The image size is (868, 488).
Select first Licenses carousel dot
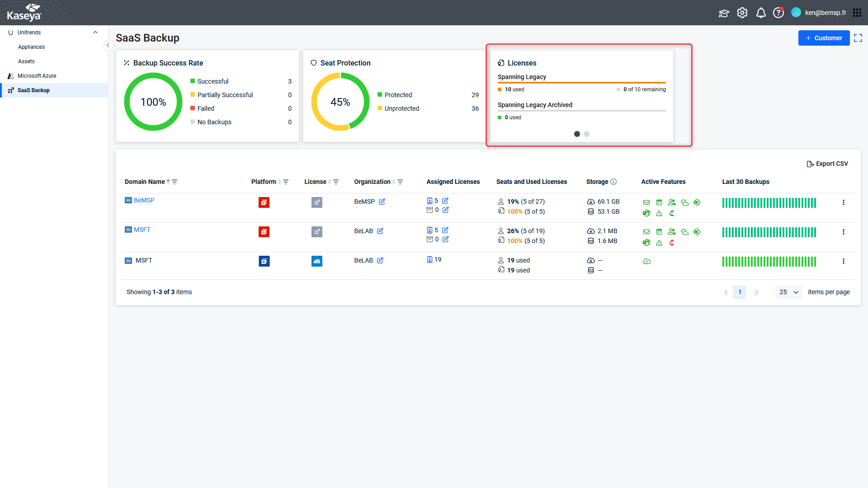pyautogui.click(x=577, y=134)
